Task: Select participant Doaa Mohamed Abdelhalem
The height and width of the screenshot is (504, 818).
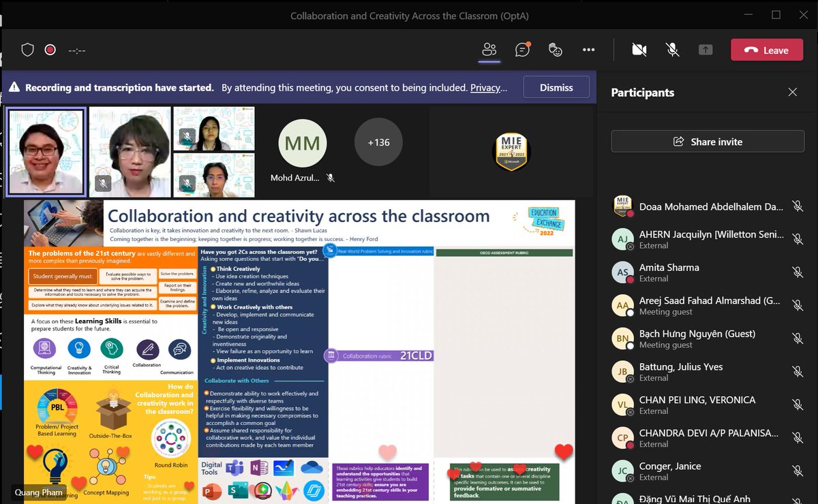Action: [x=708, y=206]
